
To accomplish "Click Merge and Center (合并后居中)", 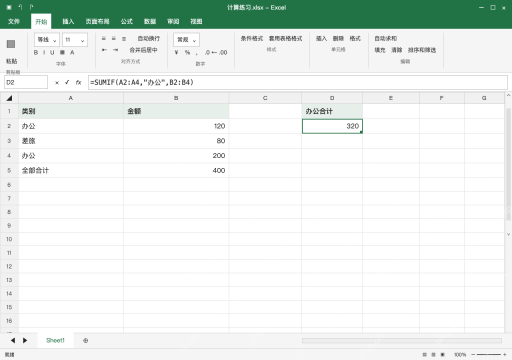I will [x=143, y=50].
